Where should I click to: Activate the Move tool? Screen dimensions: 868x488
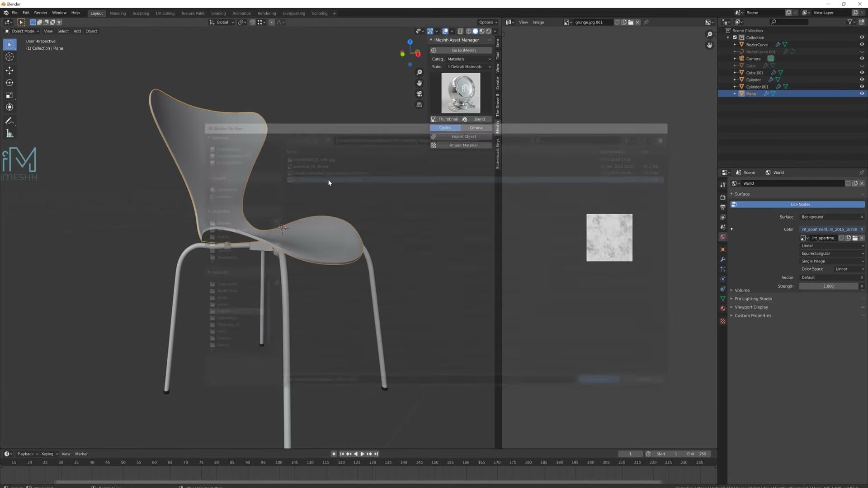coord(9,70)
